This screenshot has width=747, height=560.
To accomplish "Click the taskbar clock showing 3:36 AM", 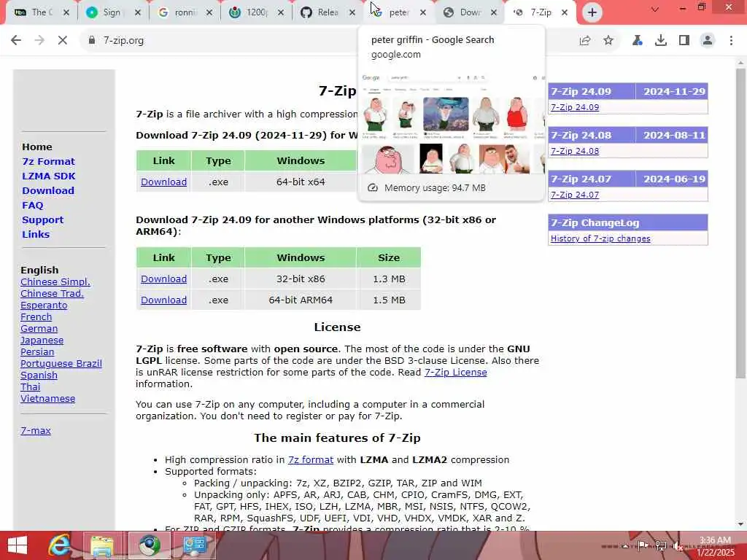I will [715, 546].
